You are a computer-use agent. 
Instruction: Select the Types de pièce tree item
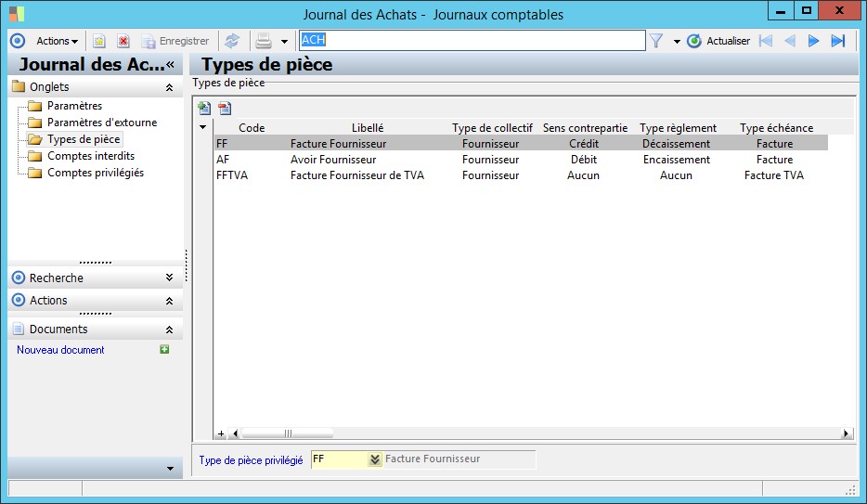pos(84,139)
